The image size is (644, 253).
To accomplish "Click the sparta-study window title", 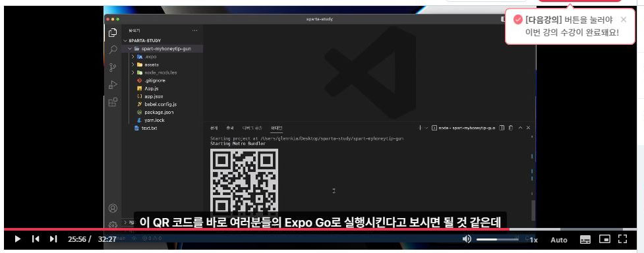I will 320,19.
